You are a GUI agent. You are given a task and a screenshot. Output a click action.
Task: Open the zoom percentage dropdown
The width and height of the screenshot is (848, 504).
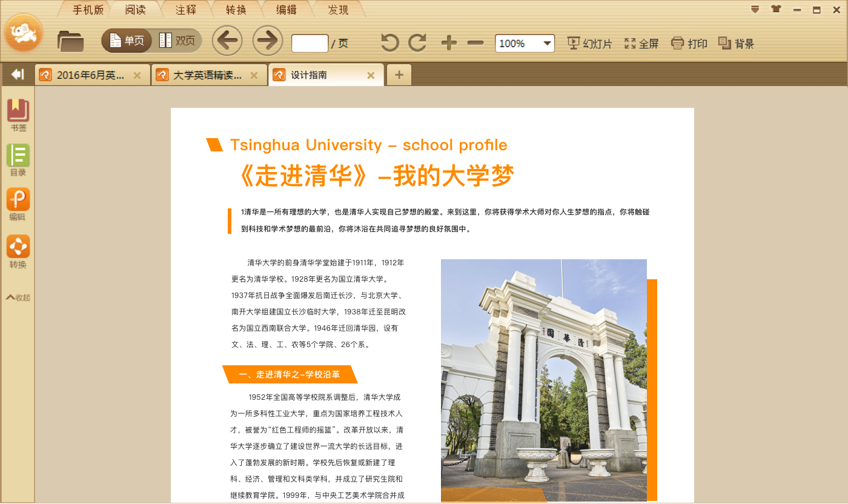click(x=547, y=43)
